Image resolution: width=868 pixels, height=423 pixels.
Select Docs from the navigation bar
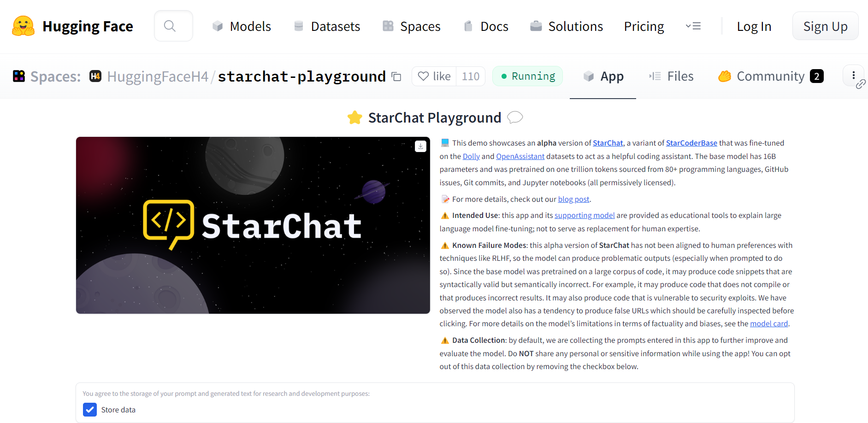click(x=485, y=26)
